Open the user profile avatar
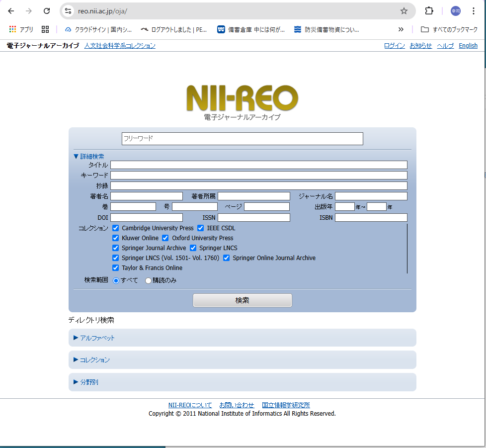Viewport: 486px width, 448px height. 455,11
